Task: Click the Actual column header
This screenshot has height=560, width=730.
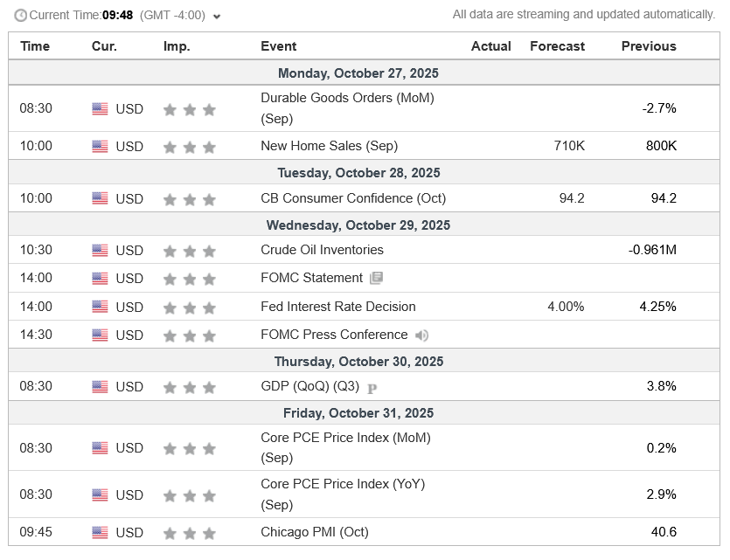Action: (490, 46)
